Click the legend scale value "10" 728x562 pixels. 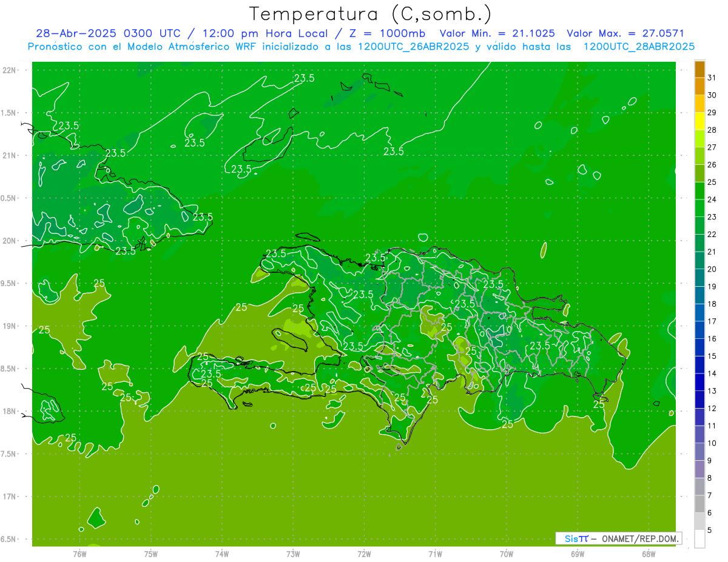tap(712, 443)
